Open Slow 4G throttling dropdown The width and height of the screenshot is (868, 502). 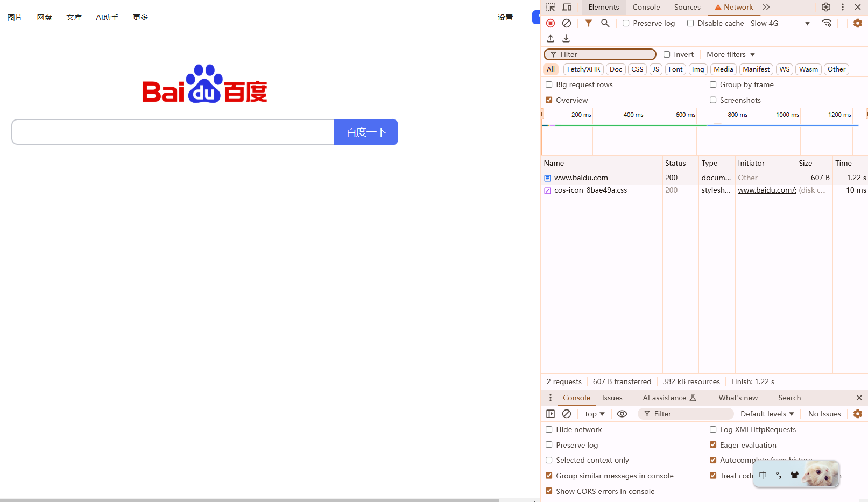click(780, 23)
